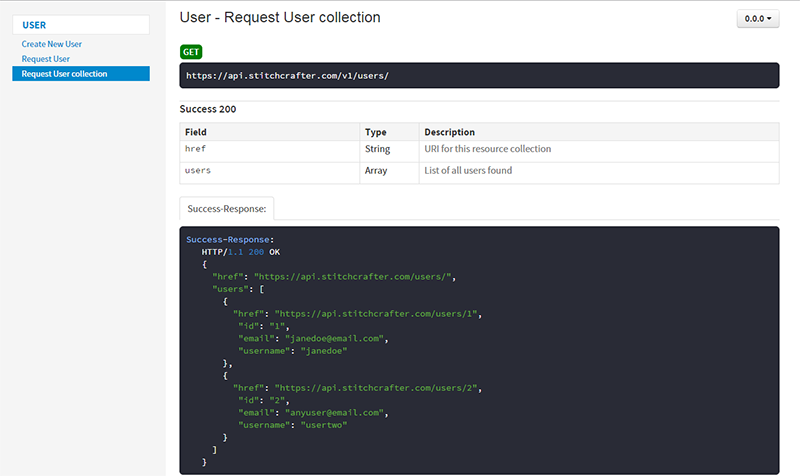The image size is (800, 476).
Task: Click 'Success-Response:' label inside code block
Action: [230, 239]
